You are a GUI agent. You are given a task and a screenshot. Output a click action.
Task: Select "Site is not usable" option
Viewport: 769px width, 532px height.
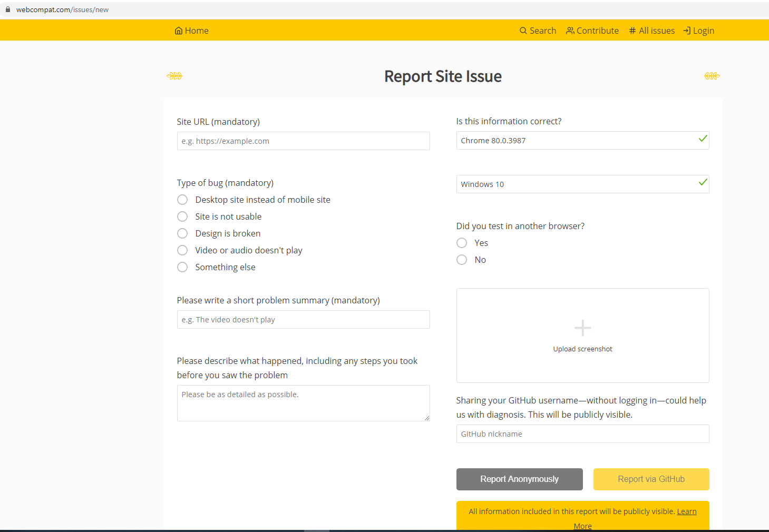[x=182, y=216]
